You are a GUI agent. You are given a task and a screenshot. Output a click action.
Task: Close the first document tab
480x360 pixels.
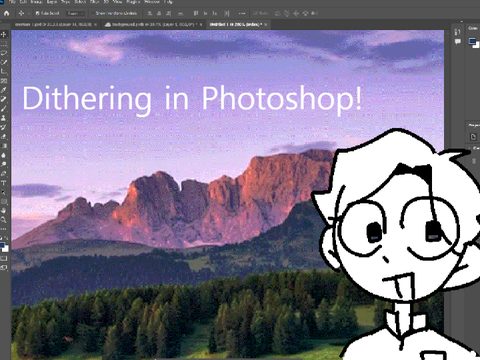click(95, 24)
